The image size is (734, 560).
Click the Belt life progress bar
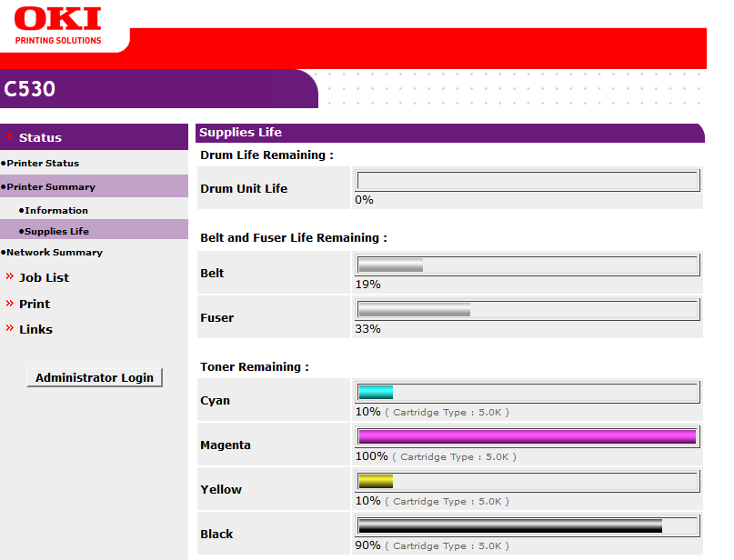[x=528, y=265]
